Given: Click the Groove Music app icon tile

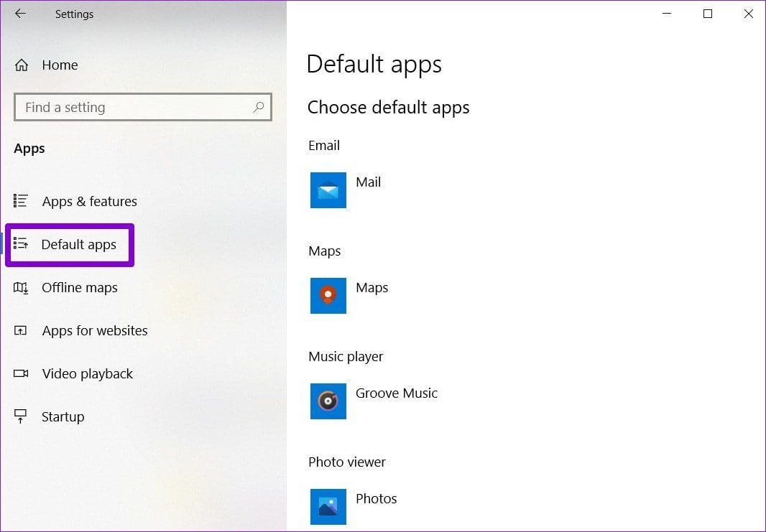Looking at the screenshot, I should point(328,401).
